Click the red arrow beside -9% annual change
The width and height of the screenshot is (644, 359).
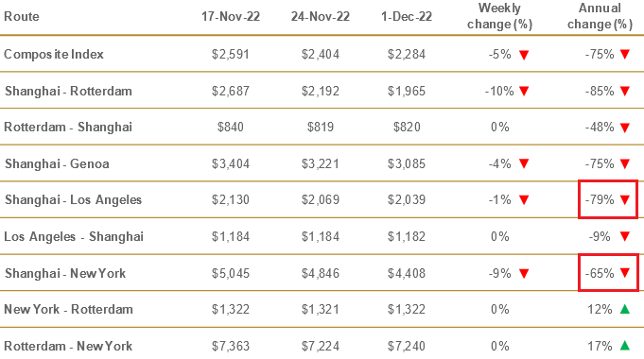point(625,236)
